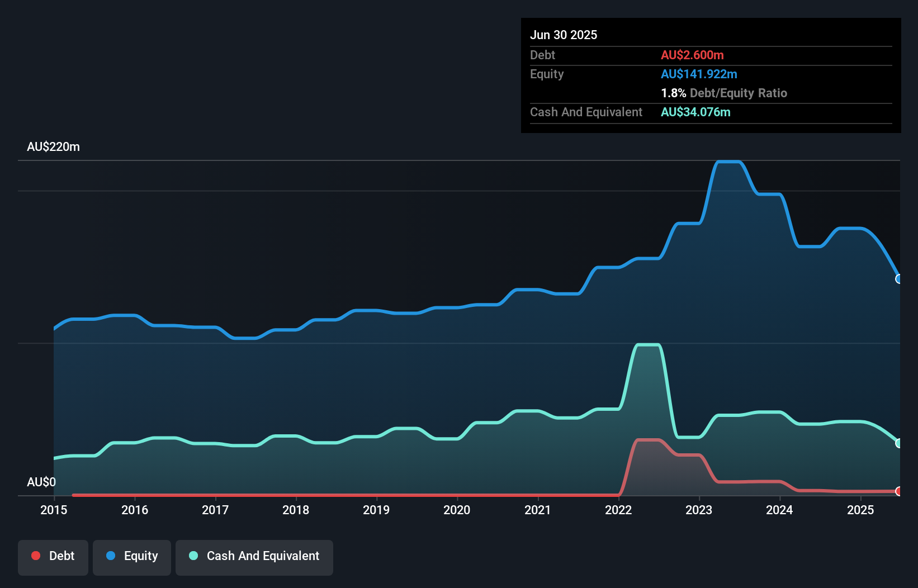Image resolution: width=918 pixels, height=588 pixels.
Task: Select the 2018 x-axis label
Action: tap(296, 510)
